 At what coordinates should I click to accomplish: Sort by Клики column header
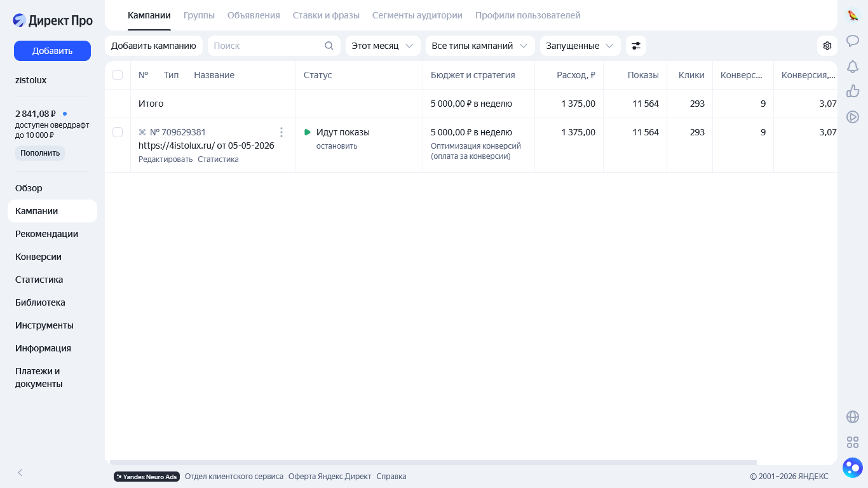pos(691,75)
